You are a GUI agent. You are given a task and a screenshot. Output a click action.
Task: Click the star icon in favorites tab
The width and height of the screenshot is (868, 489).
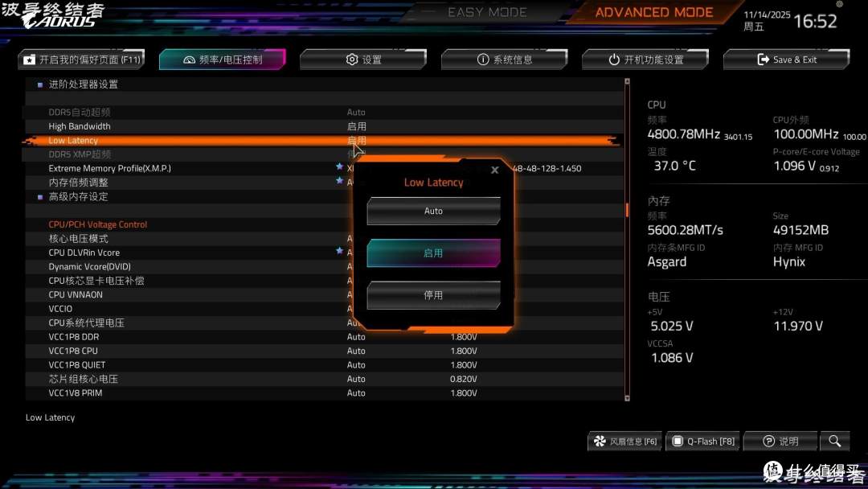pyautogui.click(x=30, y=60)
